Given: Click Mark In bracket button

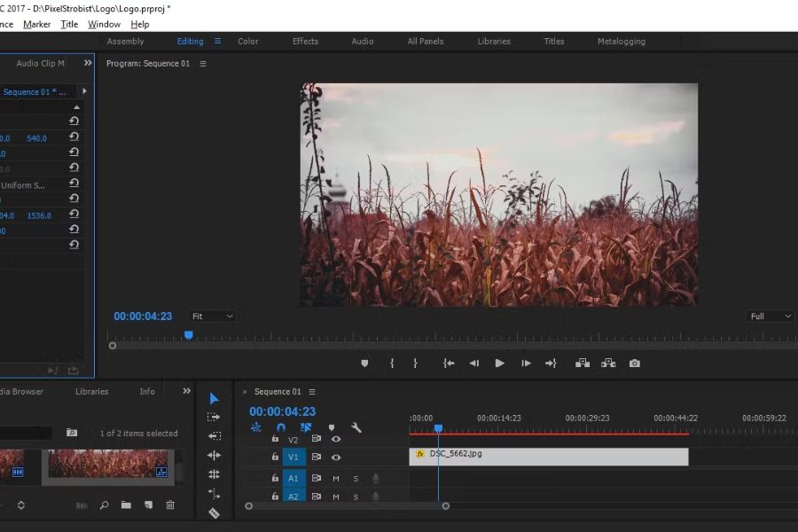Looking at the screenshot, I should click(x=392, y=364).
